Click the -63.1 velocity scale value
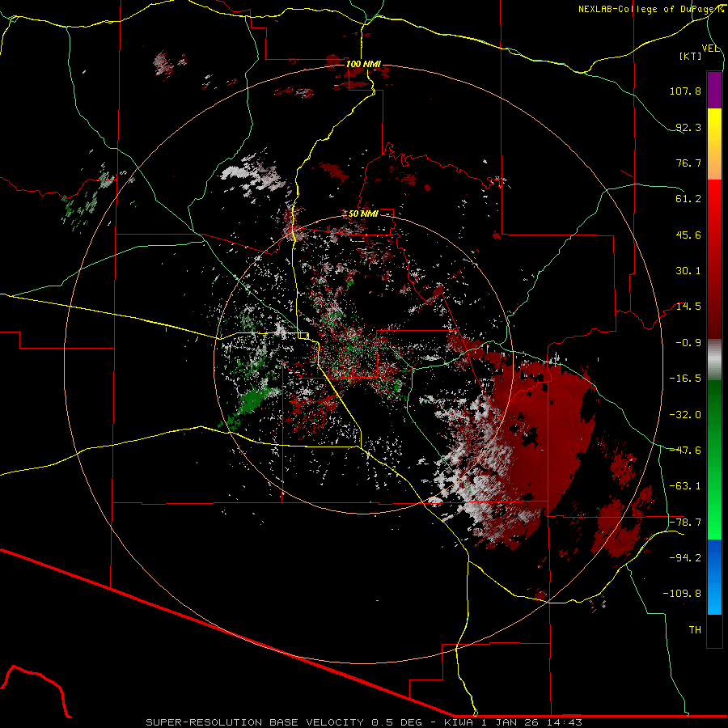The height and width of the screenshot is (728, 728). pos(685,486)
